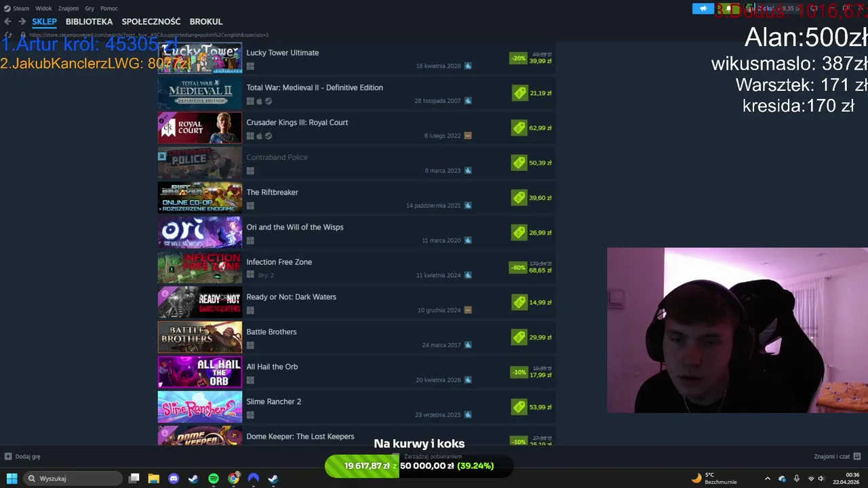
Task: Switch to the SPOŁECZNOŚĆ tab
Action: coord(151,22)
